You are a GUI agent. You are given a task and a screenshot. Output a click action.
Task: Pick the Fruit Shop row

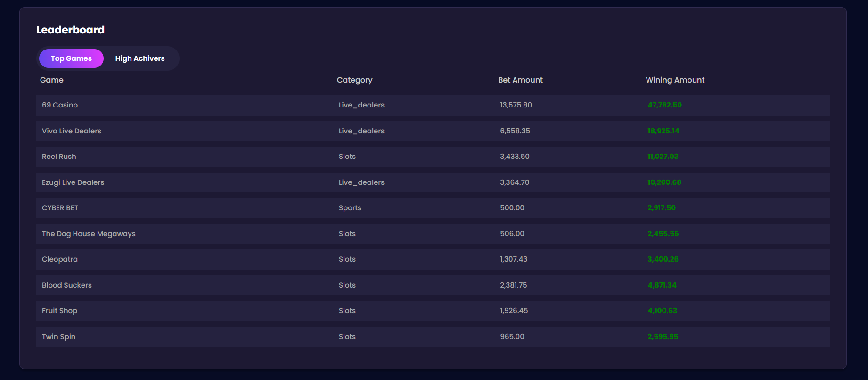tap(60, 311)
